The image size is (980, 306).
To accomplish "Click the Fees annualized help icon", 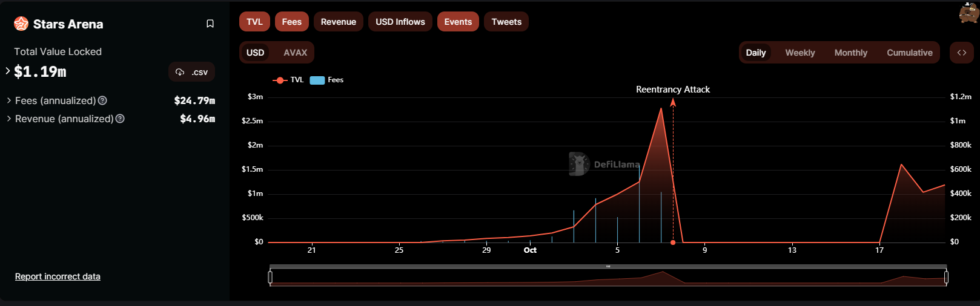I will pyautogui.click(x=102, y=100).
